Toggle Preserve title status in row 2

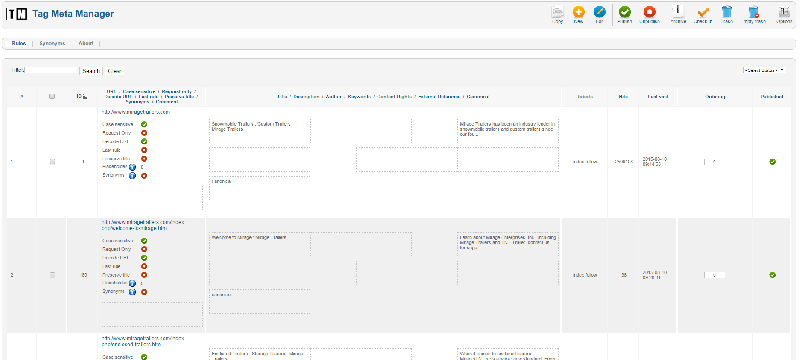[x=144, y=275]
